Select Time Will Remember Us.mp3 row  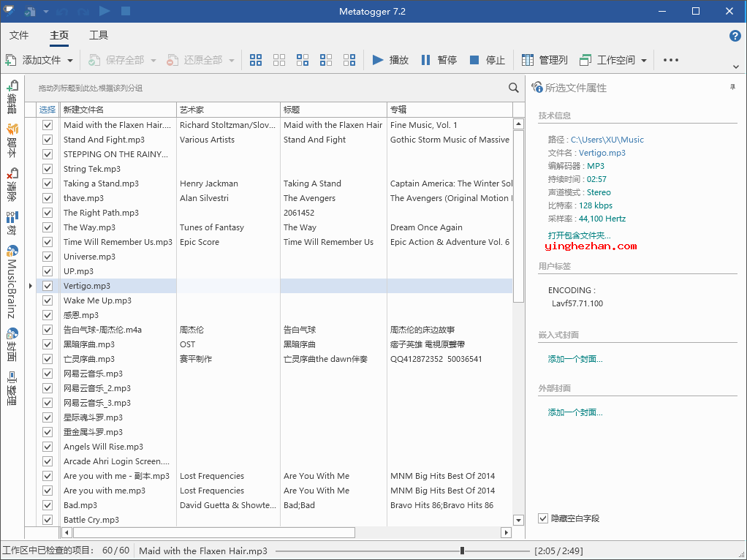coord(274,242)
